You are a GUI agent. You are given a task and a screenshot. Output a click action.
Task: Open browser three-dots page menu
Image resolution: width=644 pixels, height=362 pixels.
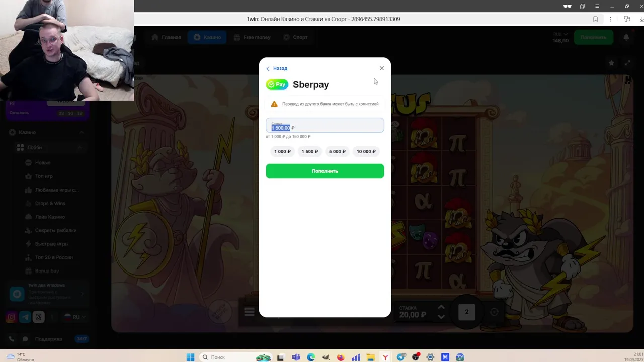[x=611, y=19]
